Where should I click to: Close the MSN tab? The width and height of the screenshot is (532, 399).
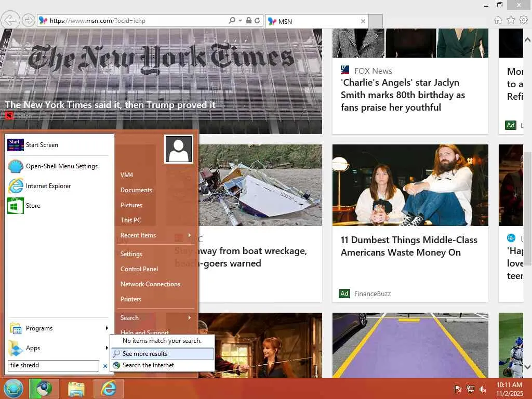point(363,21)
